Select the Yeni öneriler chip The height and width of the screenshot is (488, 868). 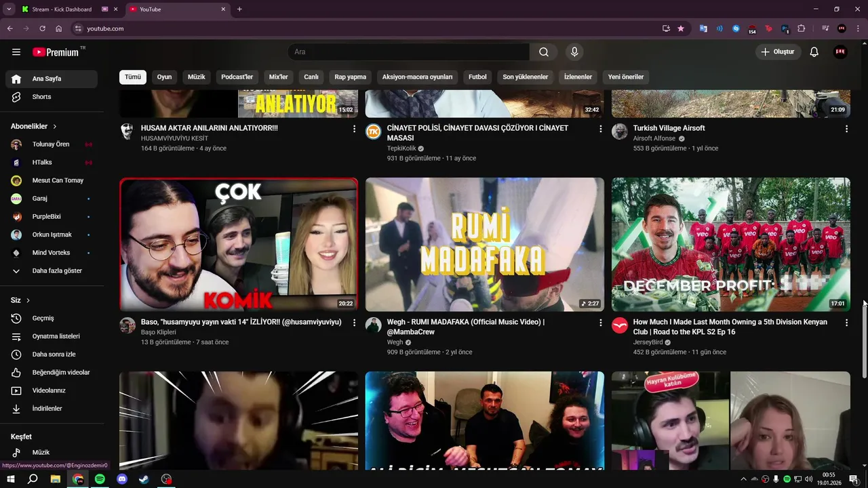click(x=626, y=77)
